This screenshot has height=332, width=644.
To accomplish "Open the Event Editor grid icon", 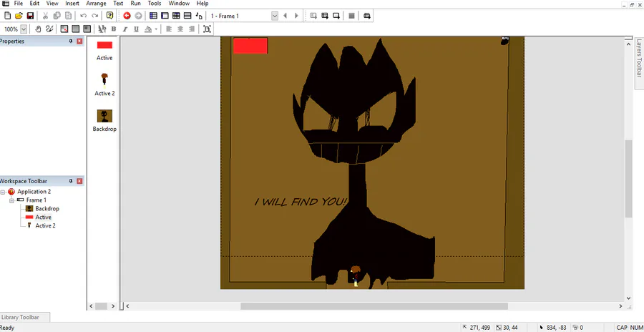I will click(x=176, y=16).
